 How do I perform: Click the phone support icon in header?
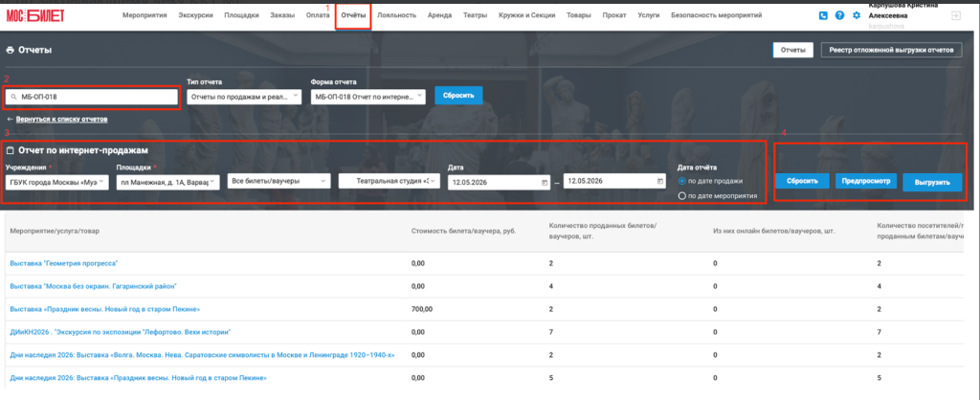[x=823, y=15]
